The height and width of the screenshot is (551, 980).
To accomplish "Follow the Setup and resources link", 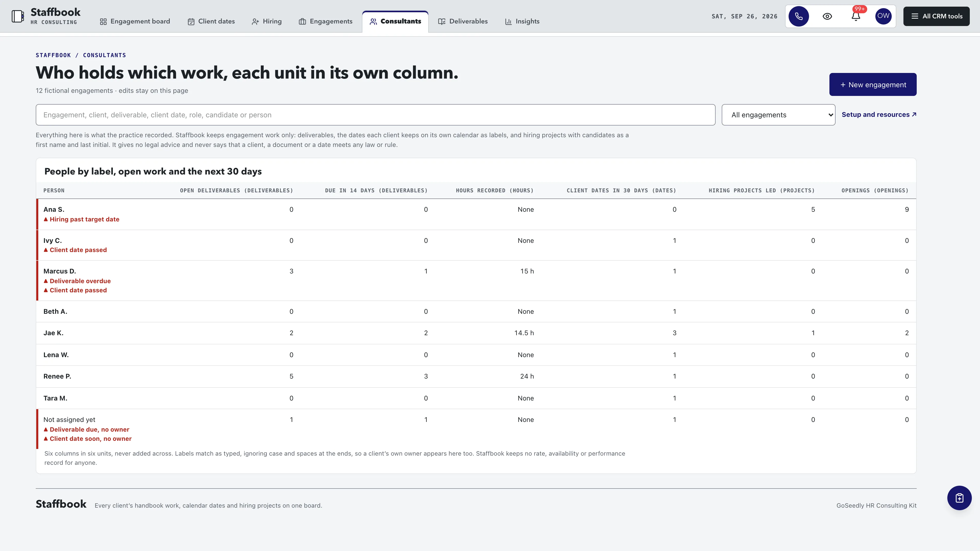I will tap(879, 115).
